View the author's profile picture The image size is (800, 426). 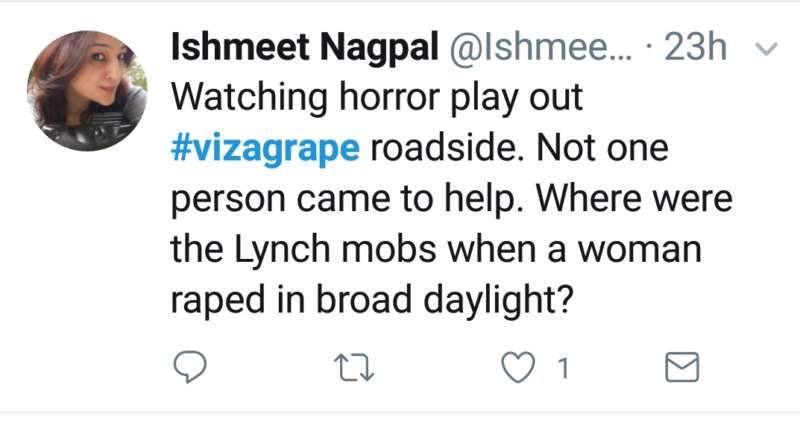click(87, 90)
